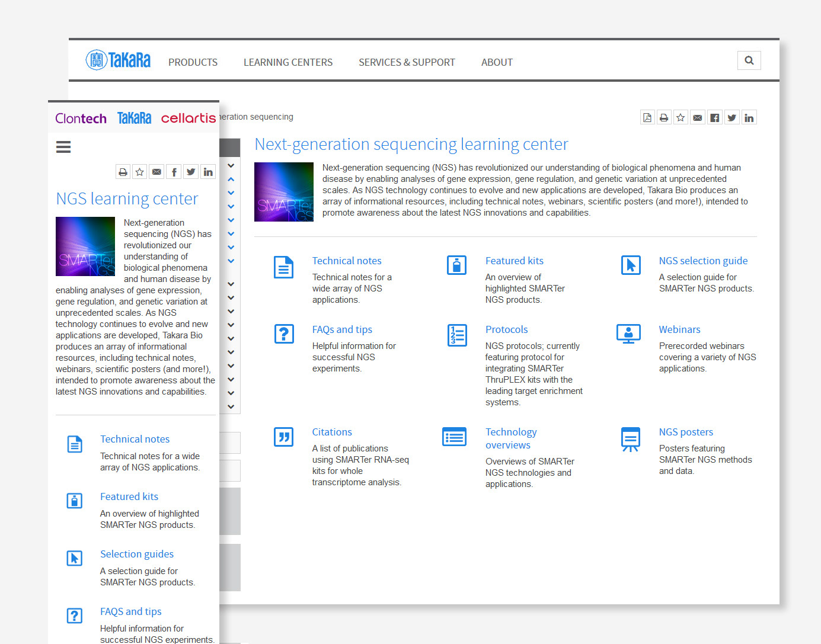Click the email icon in mobile view
The image size is (821, 644).
click(156, 172)
